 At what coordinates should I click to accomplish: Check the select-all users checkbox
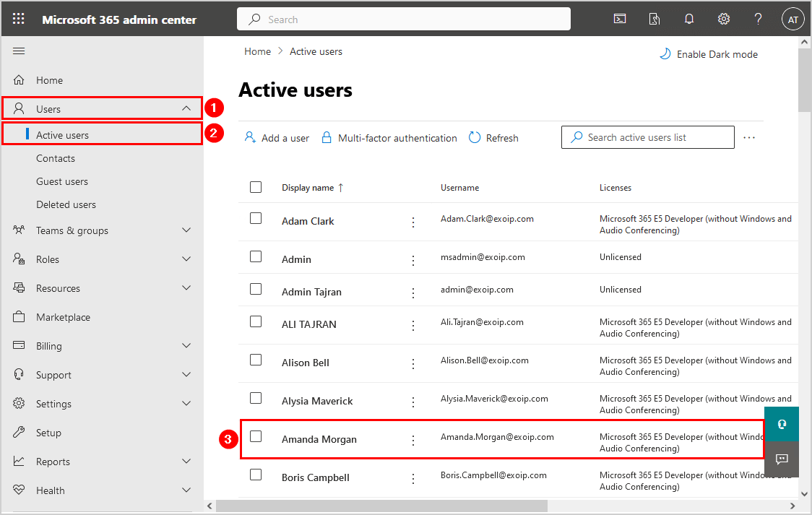pyautogui.click(x=256, y=187)
